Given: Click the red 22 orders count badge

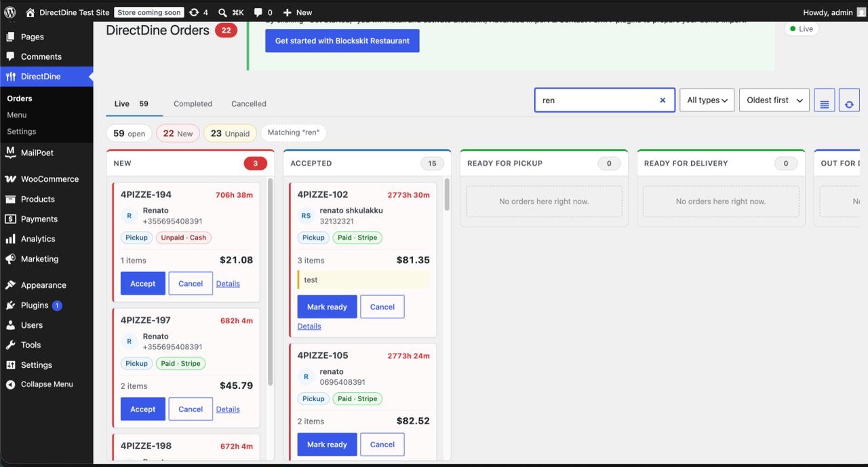Looking at the screenshot, I should point(226,31).
